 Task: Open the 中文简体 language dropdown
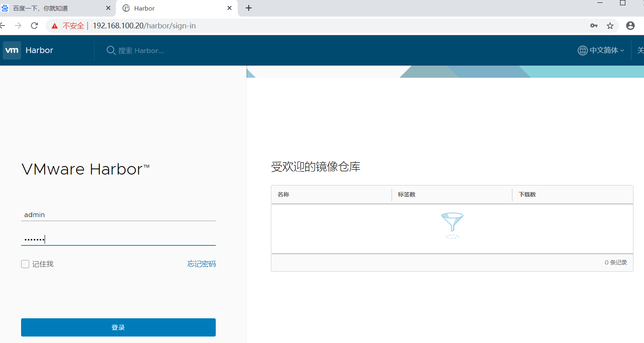point(601,50)
